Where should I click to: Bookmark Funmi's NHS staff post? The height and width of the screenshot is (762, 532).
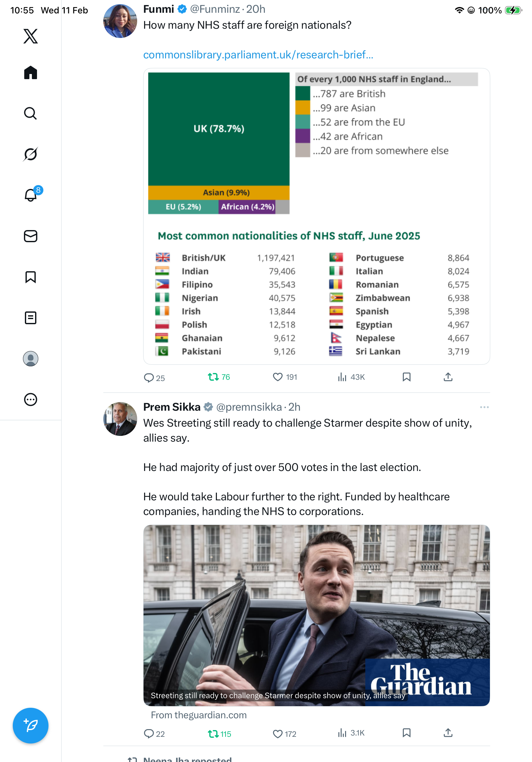(x=406, y=377)
